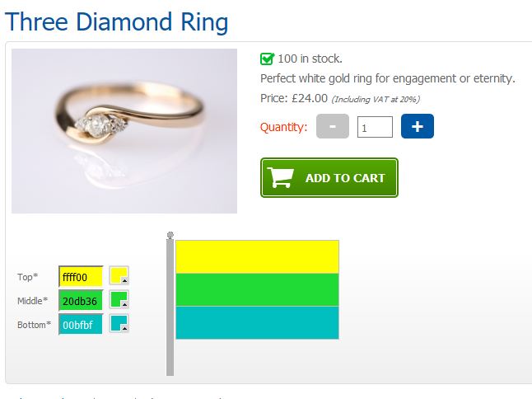
Task: Click the shopping cart icon
Action: click(x=282, y=178)
